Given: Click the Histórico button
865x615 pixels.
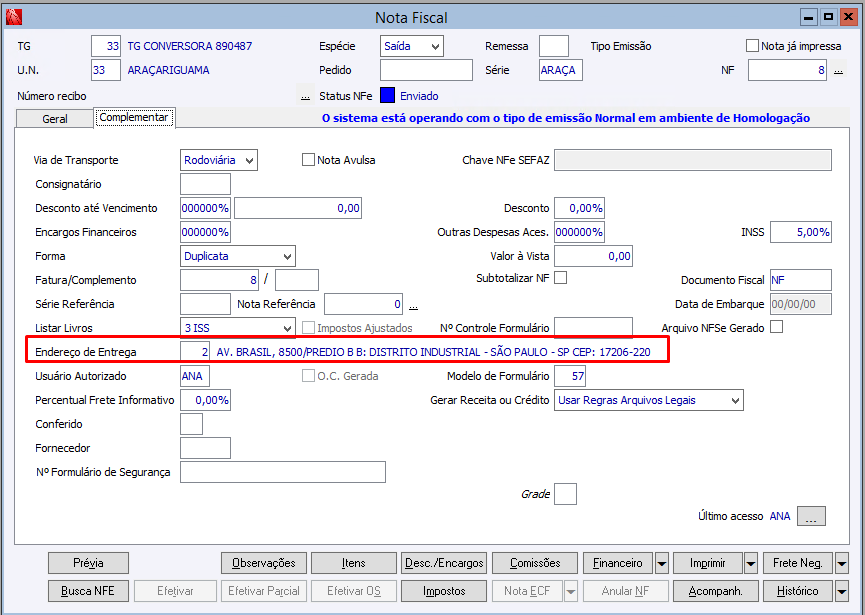Looking at the screenshot, I should tap(798, 591).
